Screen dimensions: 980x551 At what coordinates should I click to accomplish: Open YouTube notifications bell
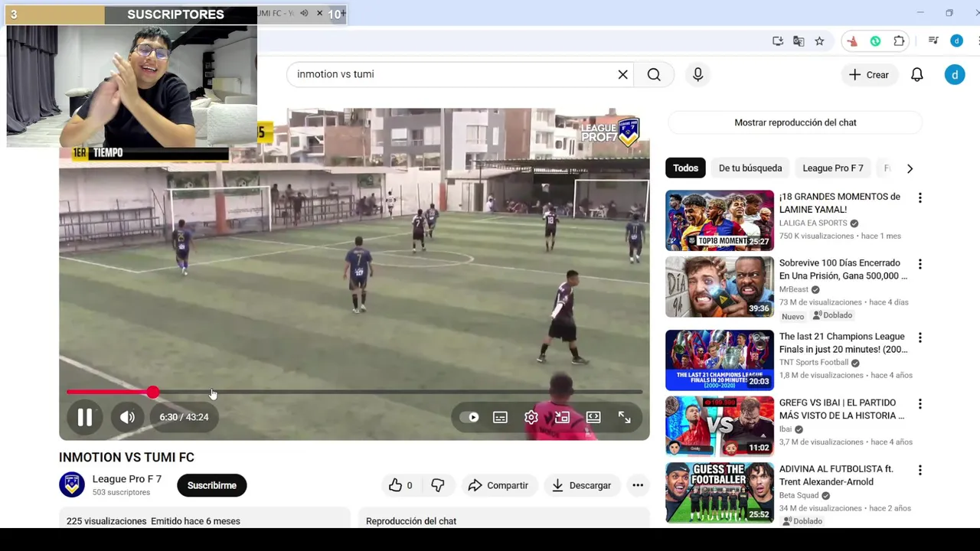click(916, 74)
